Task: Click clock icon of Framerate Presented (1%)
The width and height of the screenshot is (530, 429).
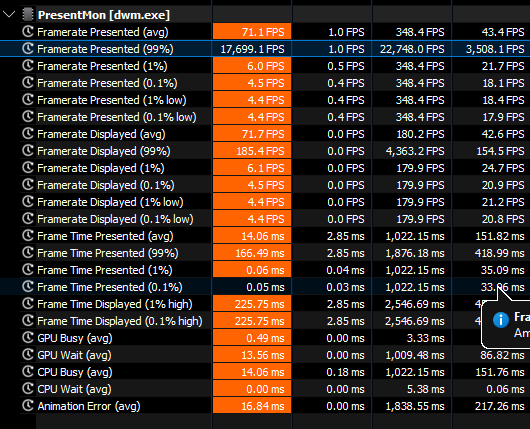Action: click(28, 66)
